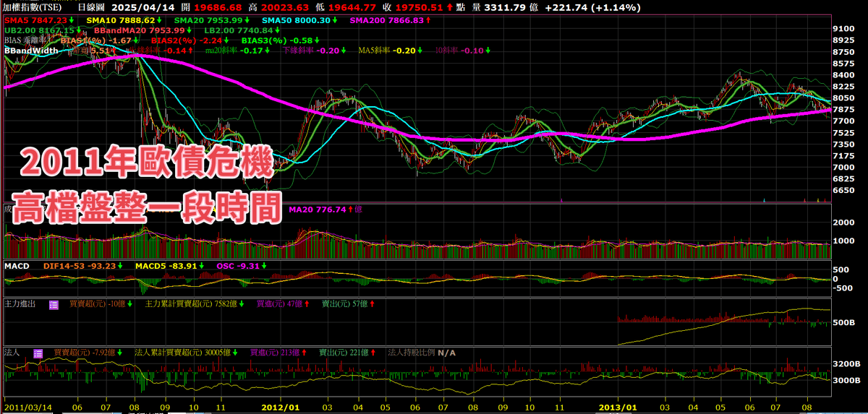Click the 2012/01 time axis marker
The height and width of the screenshot is (414, 868).
tap(279, 407)
